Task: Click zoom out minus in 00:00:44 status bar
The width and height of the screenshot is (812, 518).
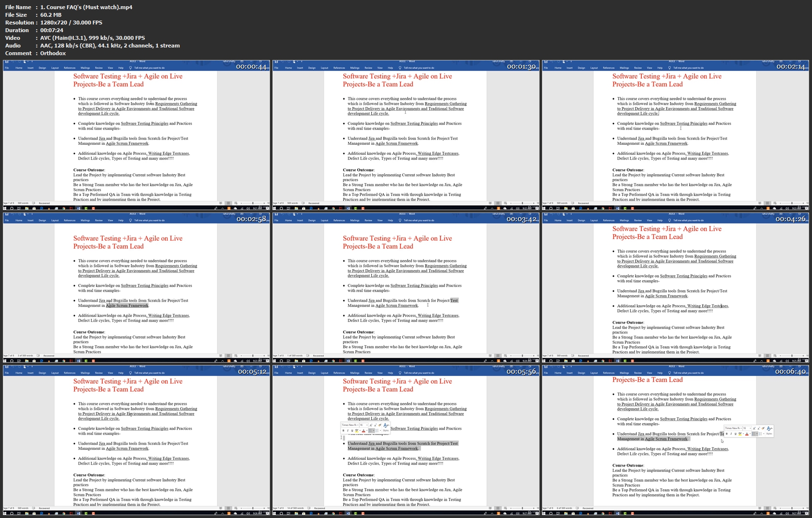Action: click(241, 203)
